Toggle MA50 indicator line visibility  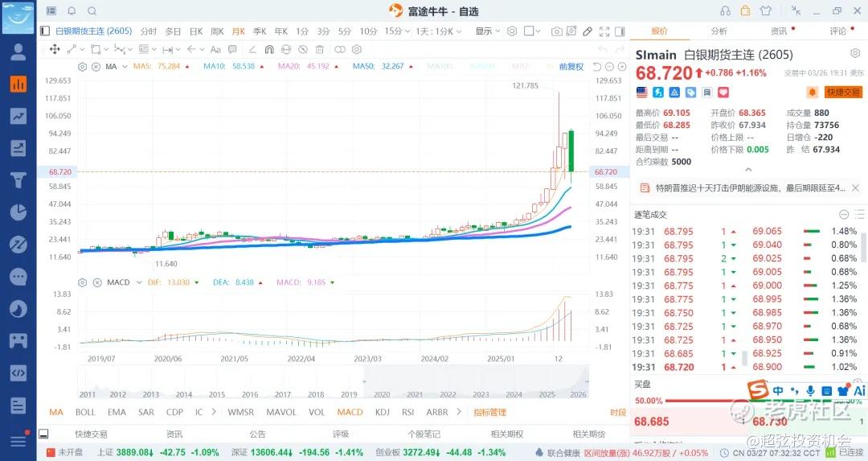click(383, 67)
